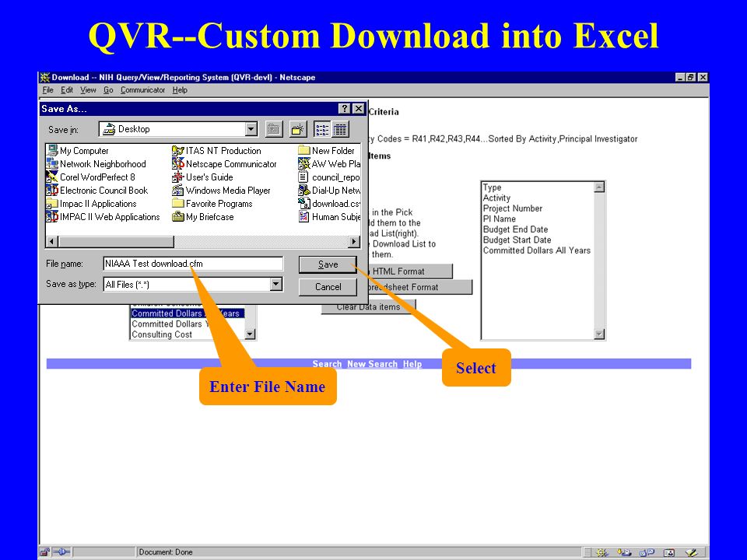Screen dimensions: 747x560
Task: Select Budget Start Date item
Action: pos(517,240)
